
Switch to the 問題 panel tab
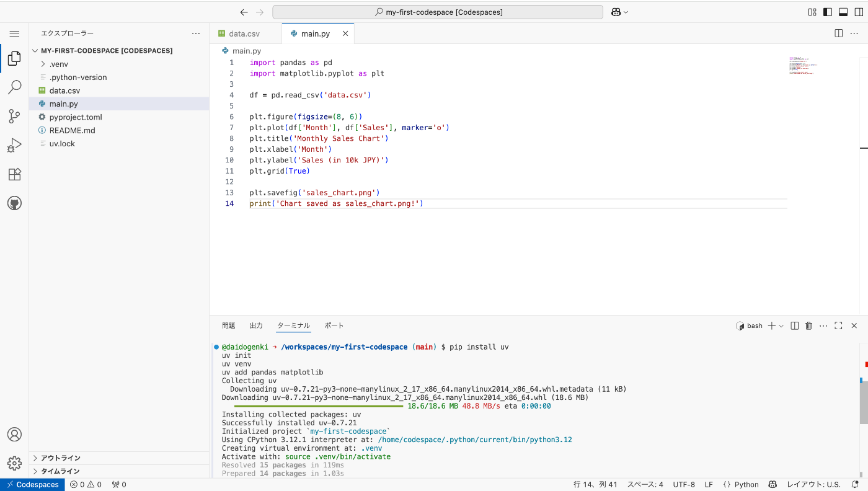coord(229,325)
